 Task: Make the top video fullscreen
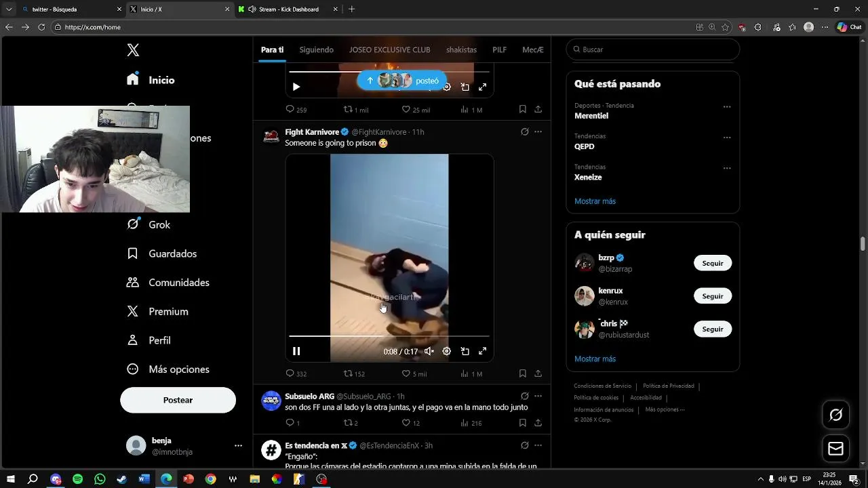[x=483, y=87]
